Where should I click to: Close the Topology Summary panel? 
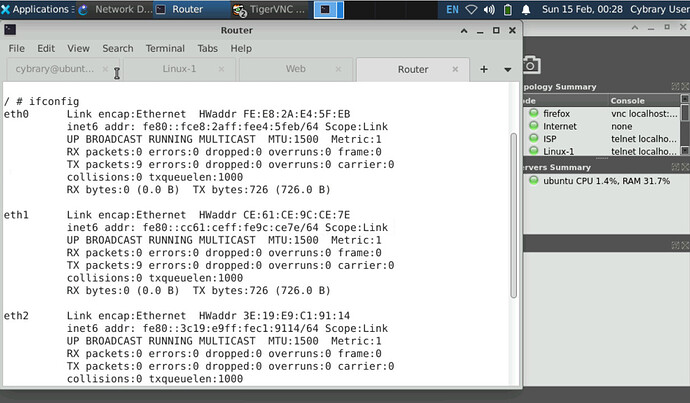[x=686, y=86]
